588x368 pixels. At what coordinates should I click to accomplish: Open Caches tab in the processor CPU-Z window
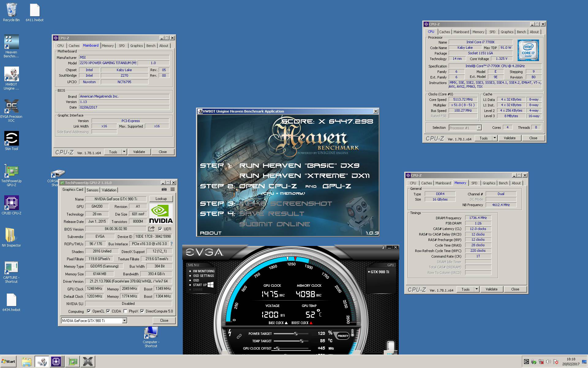444,32
